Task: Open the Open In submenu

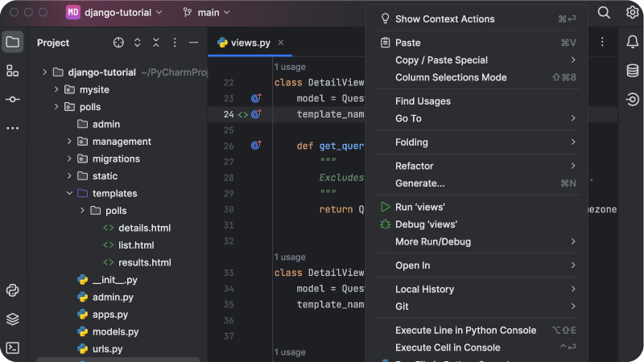Action: pos(477,265)
